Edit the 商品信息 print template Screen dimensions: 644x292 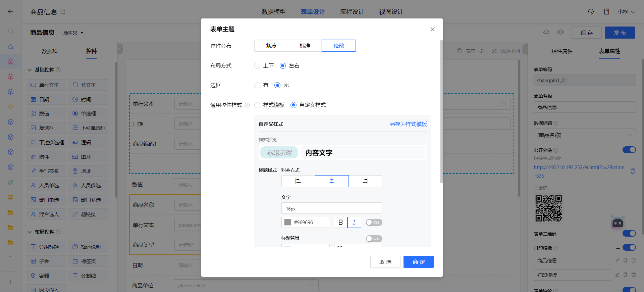click(617, 260)
